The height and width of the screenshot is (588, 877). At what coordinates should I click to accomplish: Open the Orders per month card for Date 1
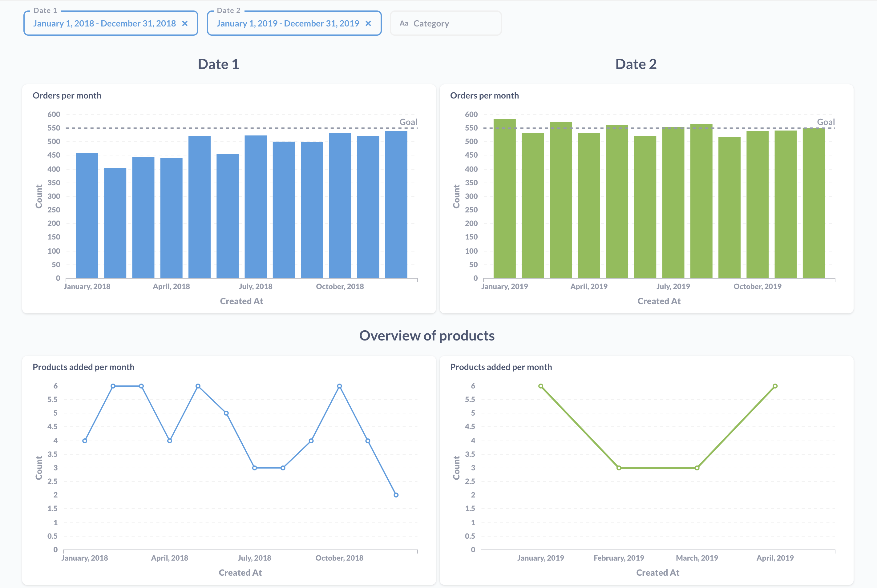point(67,95)
